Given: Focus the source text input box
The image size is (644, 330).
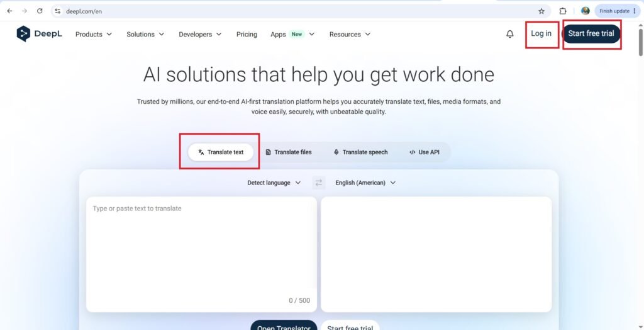Looking at the screenshot, I should click(x=201, y=254).
